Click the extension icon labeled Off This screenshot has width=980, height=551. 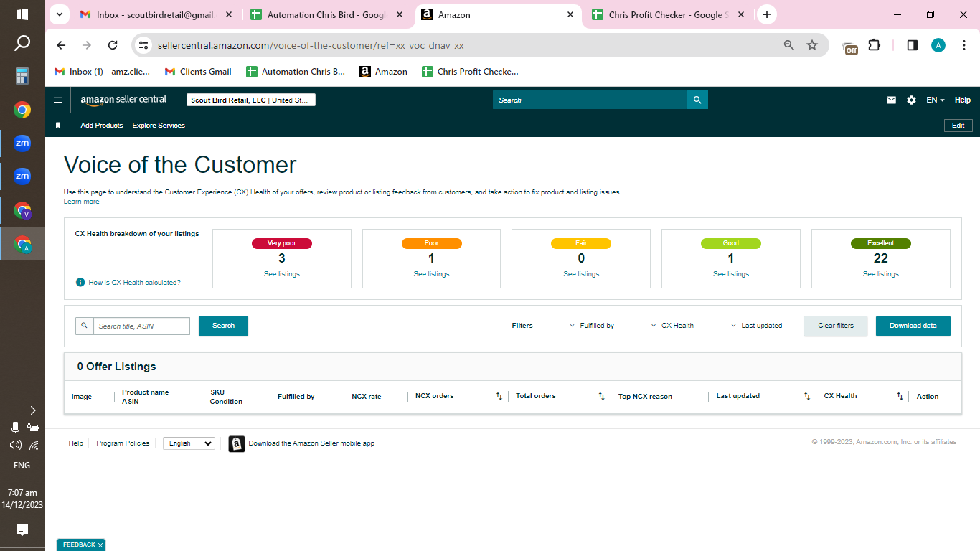(x=851, y=47)
